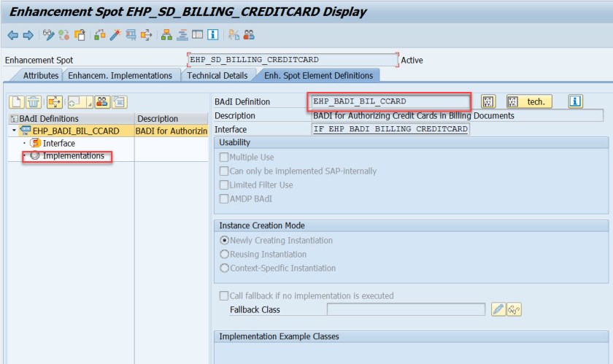Click the Enhancement Spot name field
The width and height of the screenshot is (613, 364).
[293, 60]
